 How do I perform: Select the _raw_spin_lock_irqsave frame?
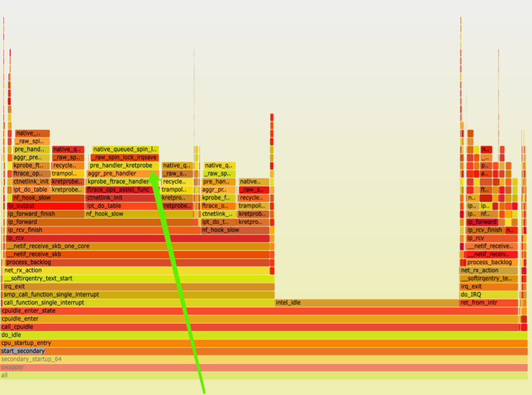(x=125, y=157)
